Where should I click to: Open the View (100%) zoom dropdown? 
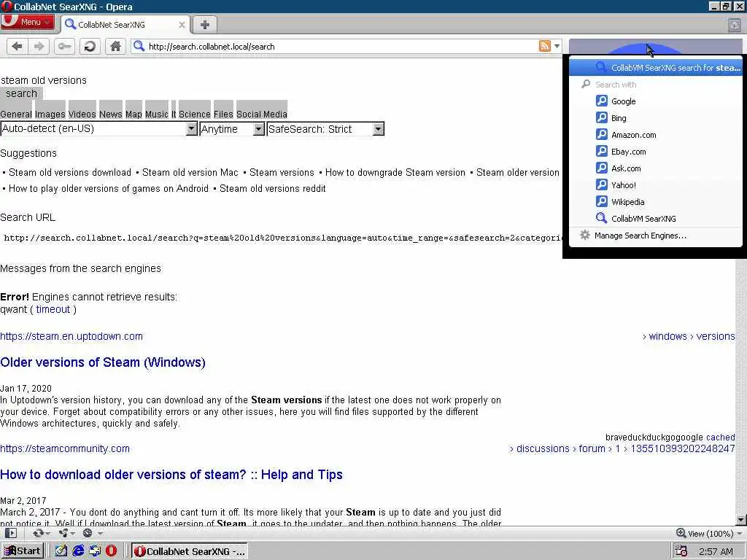pyautogui.click(x=709, y=533)
